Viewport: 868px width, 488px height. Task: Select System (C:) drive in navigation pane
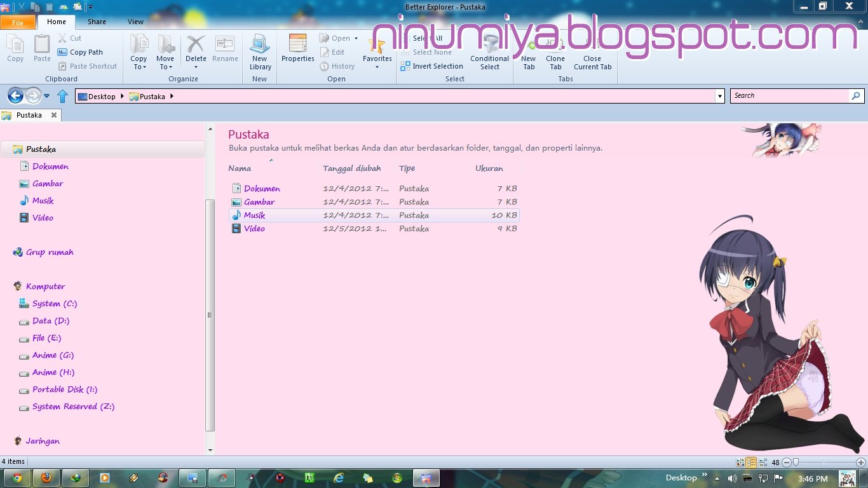(x=55, y=304)
